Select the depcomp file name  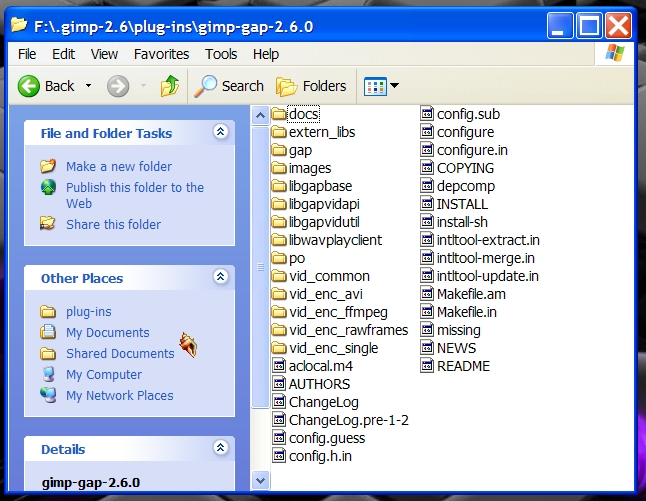pyautogui.click(x=466, y=186)
